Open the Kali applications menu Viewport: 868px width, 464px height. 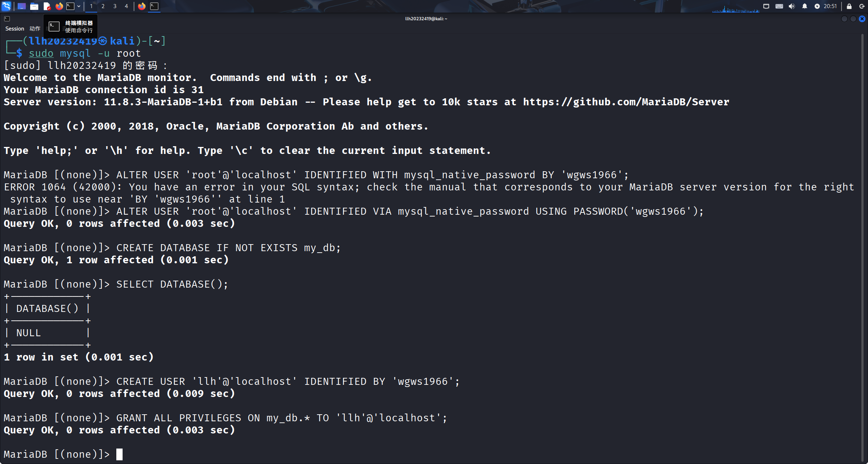[x=6, y=6]
